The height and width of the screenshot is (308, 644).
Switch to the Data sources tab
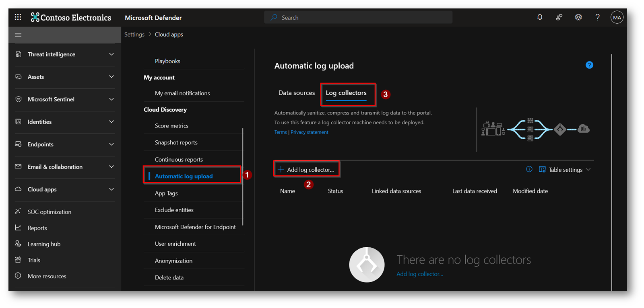point(297,93)
